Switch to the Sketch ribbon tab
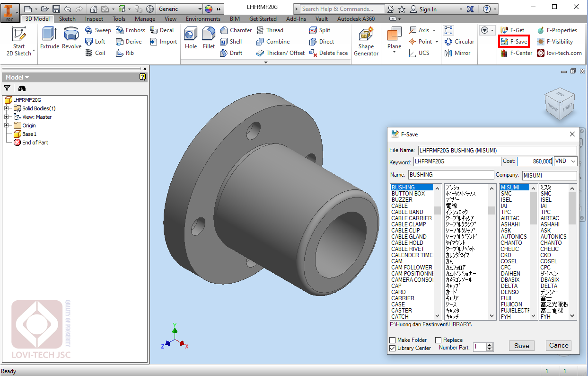588x376 pixels. (67, 19)
